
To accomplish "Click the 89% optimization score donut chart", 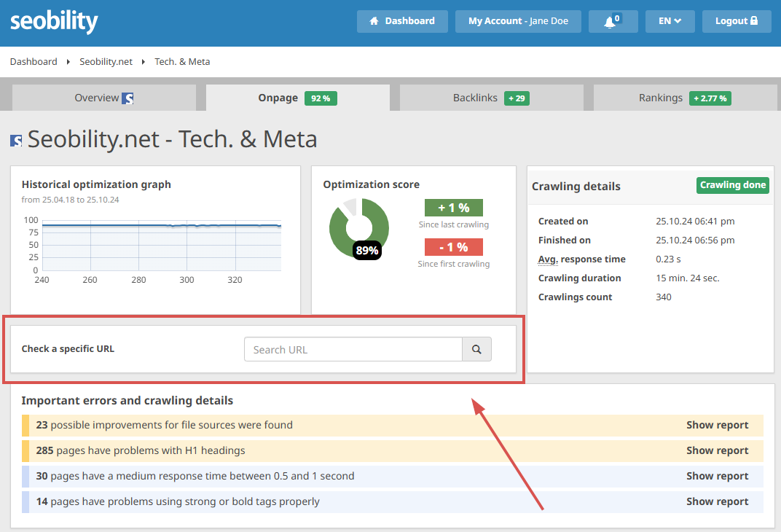I will (x=359, y=228).
